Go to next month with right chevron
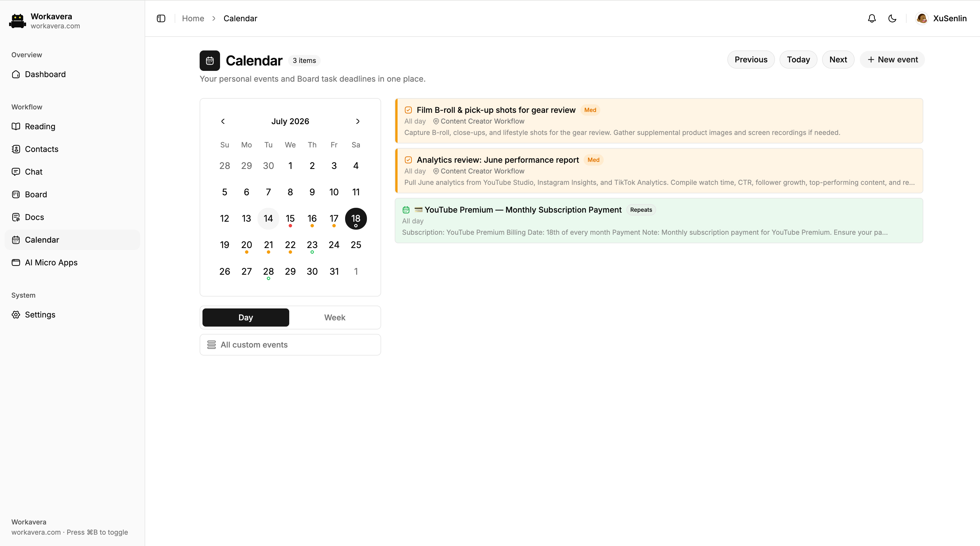The height and width of the screenshot is (546, 980). point(358,121)
